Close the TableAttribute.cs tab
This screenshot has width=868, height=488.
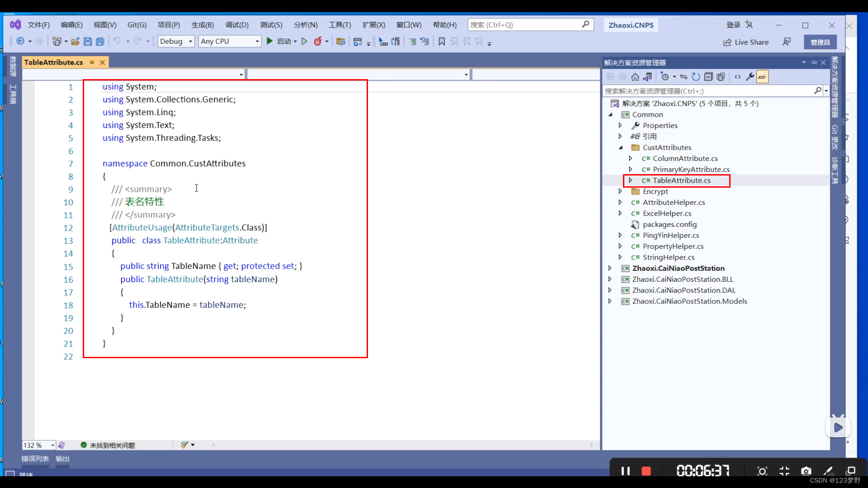click(x=103, y=62)
